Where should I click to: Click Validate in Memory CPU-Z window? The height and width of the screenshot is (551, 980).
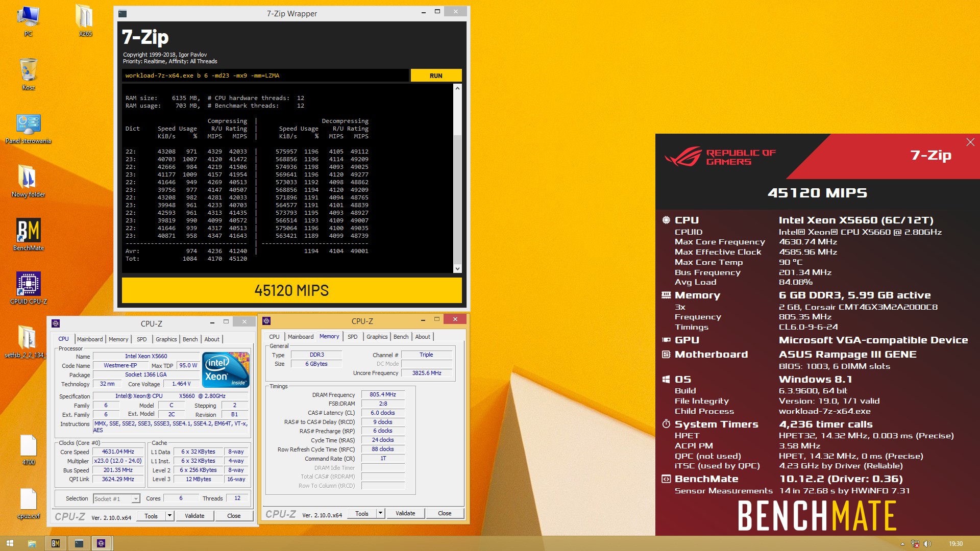405,513
